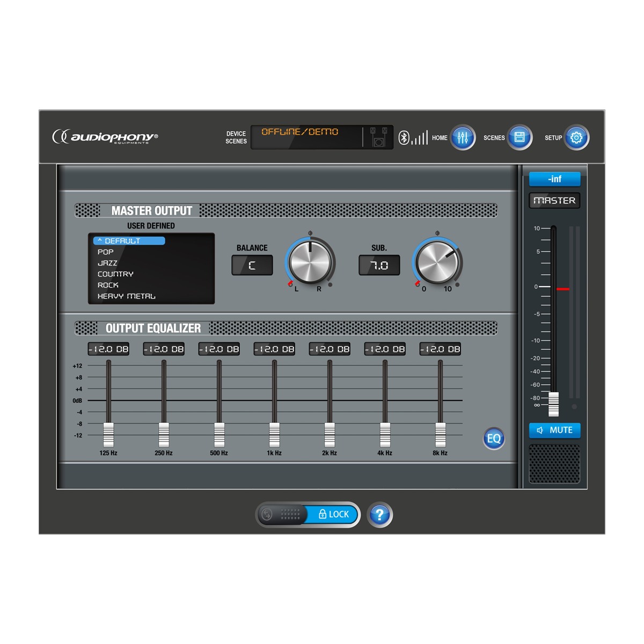Click the 125 Hz gain value box
This screenshot has height=644, width=644.
click(108, 349)
